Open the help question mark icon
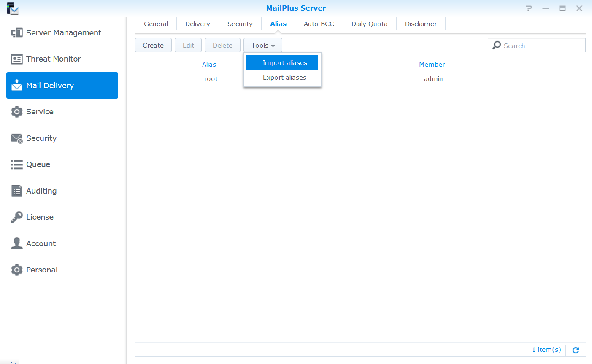The height and width of the screenshot is (364, 592). click(x=529, y=8)
